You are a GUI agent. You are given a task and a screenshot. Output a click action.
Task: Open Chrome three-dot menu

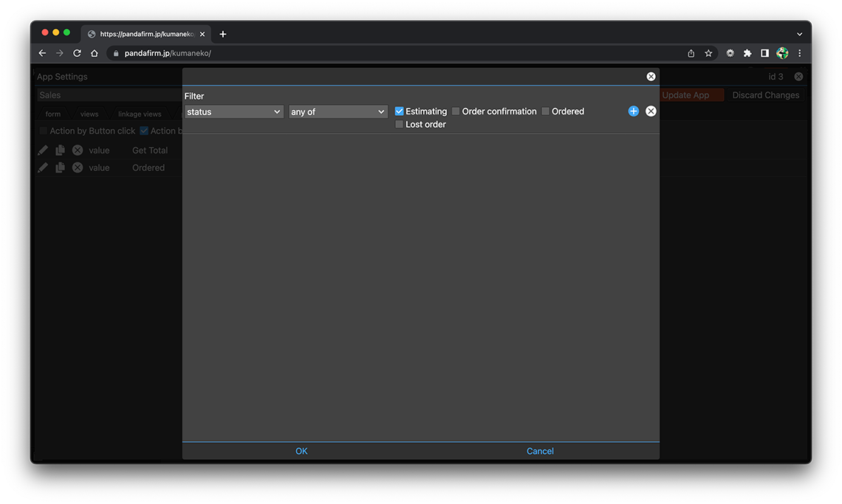click(x=799, y=53)
